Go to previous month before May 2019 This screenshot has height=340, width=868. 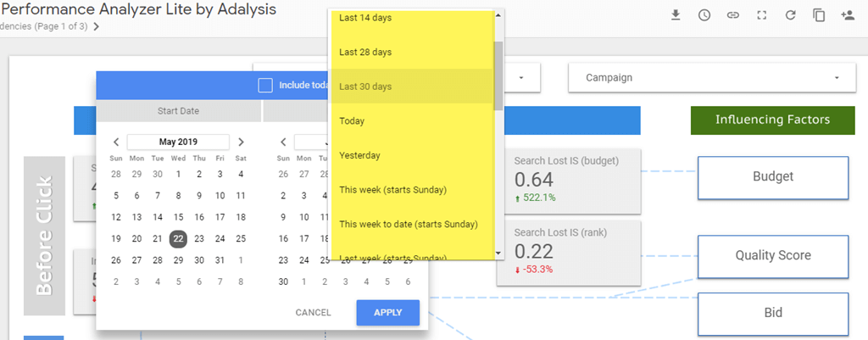pyautogui.click(x=116, y=142)
